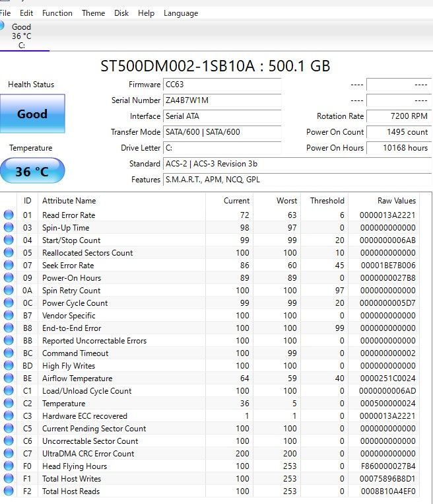Open the Function menu
This screenshot has width=433, height=504.
[x=57, y=13]
